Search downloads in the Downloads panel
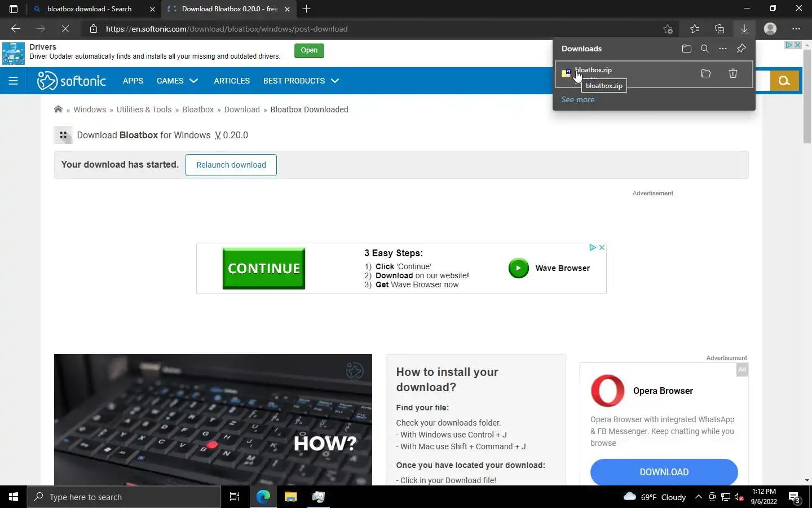The height and width of the screenshot is (508, 812). [x=705, y=49]
